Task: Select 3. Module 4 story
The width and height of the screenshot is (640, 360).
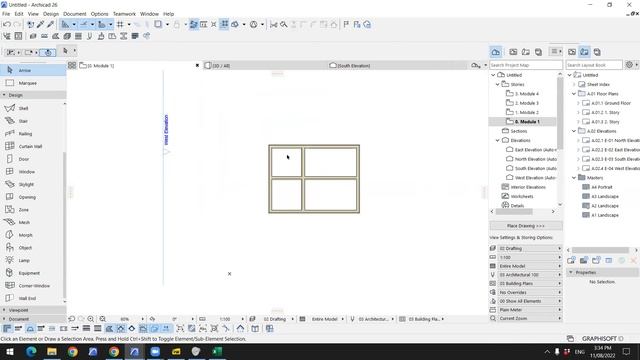Action: click(527, 93)
